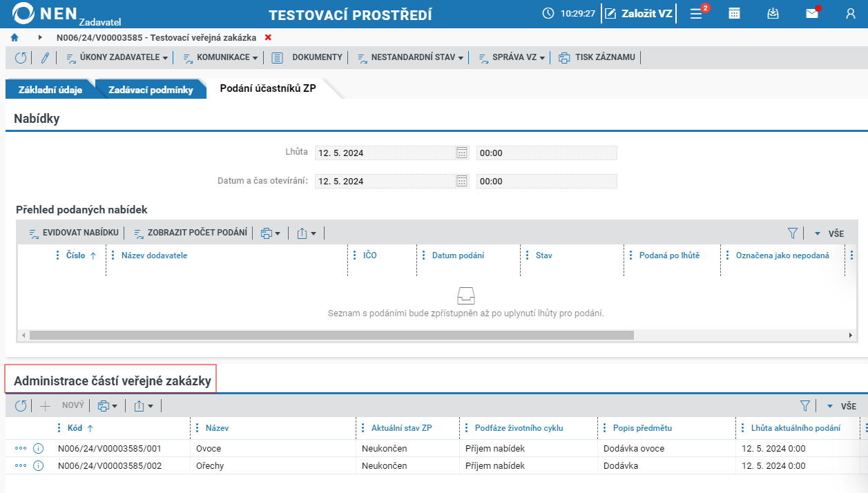The width and height of the screenshot is (868, 493).
Task: Click Označena jako nepodaná column header
Action: 782,255
